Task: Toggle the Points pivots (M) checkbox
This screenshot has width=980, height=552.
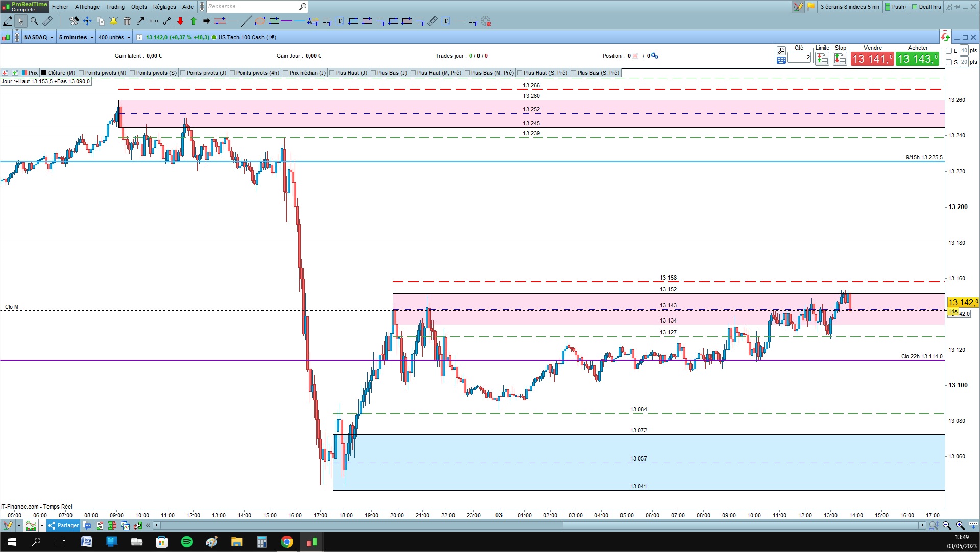Action: coord(81,73)
